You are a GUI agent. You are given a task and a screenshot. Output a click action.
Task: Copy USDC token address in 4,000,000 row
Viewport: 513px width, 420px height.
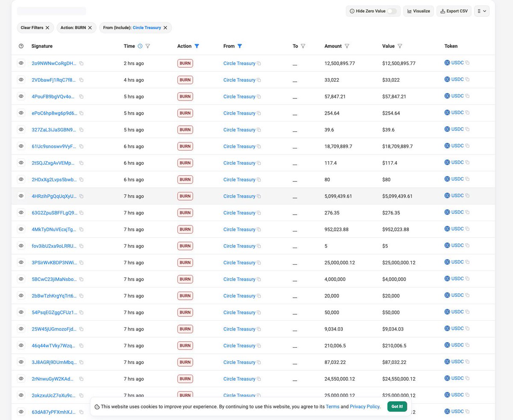click(x=467, y=279)
